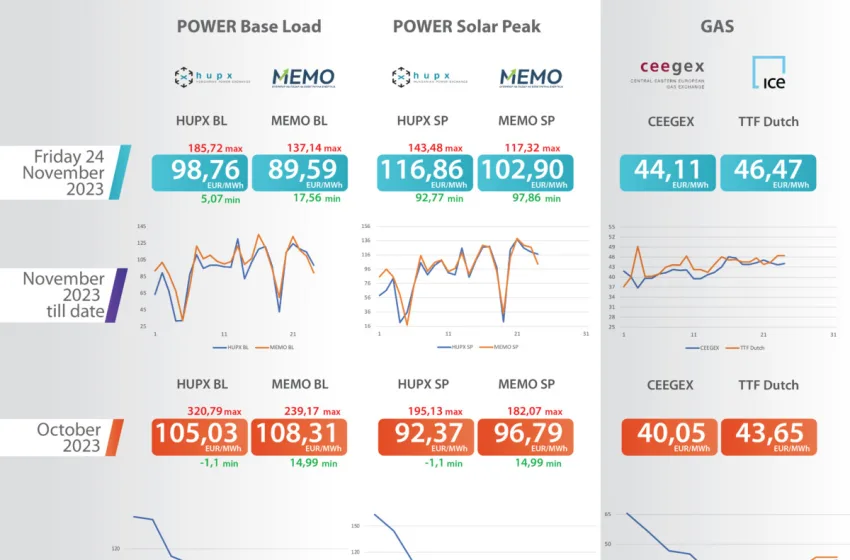850x560 pixels.
Task: Click the 89,59 MEMO BL price box
Action: (x=299, y=172)
